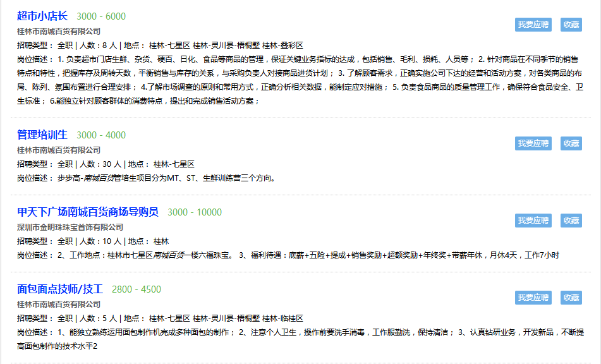The image size is (601, 364).
Task: Click the 3000 - 10000 salary range
Action: tap(195, 212)
